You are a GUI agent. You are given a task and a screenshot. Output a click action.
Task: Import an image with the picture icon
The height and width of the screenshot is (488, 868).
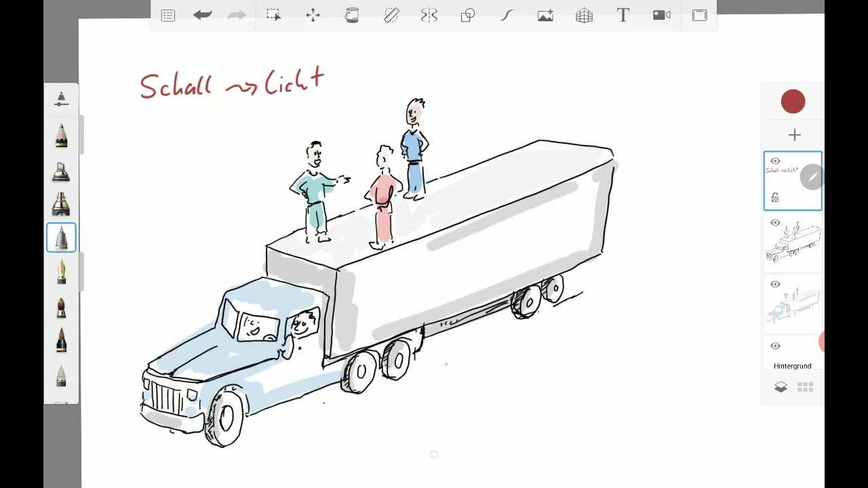point(546,15)
